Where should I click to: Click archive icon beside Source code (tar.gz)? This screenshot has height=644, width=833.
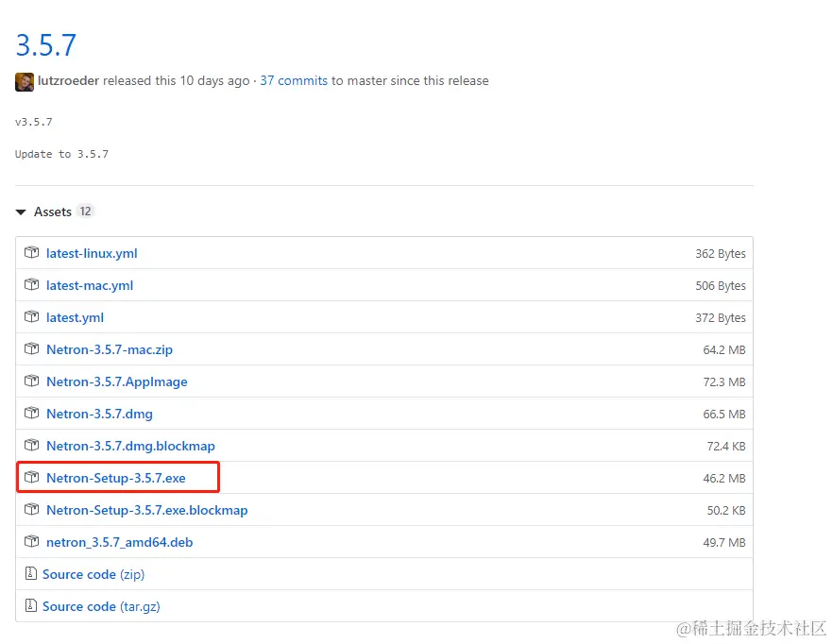[x=31, y=605]
